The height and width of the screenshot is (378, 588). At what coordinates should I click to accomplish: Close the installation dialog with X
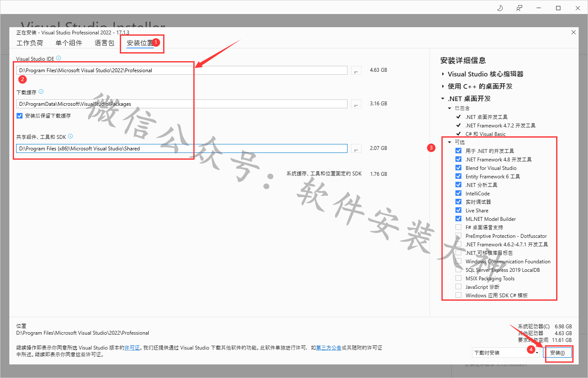coord(574,32)
